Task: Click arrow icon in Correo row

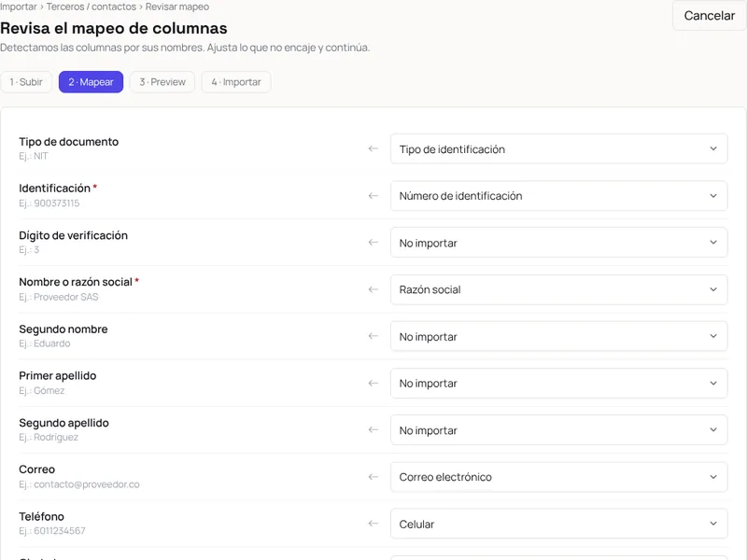Action: 373,477
